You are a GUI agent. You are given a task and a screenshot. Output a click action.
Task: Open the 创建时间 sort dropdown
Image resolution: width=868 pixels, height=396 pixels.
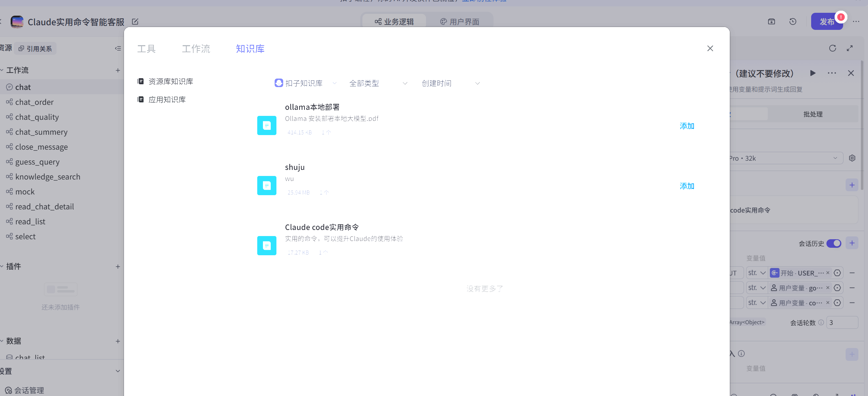coord(451,83)
